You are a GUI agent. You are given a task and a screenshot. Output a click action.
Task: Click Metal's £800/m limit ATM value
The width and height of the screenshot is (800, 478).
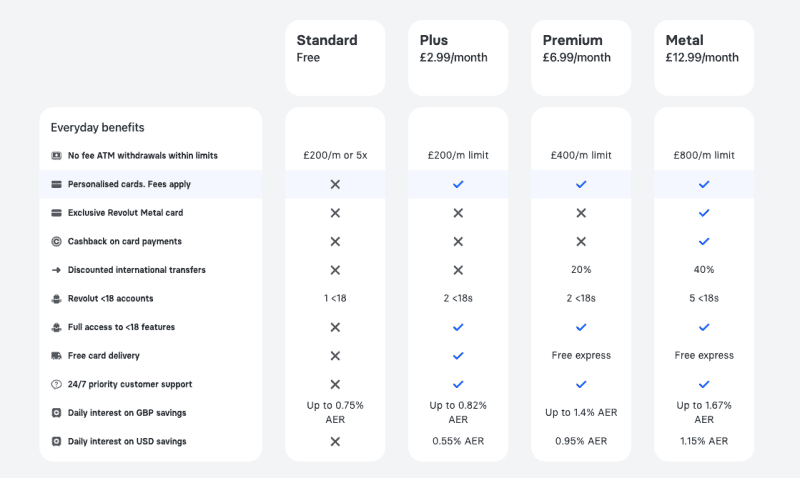point(704,155)
